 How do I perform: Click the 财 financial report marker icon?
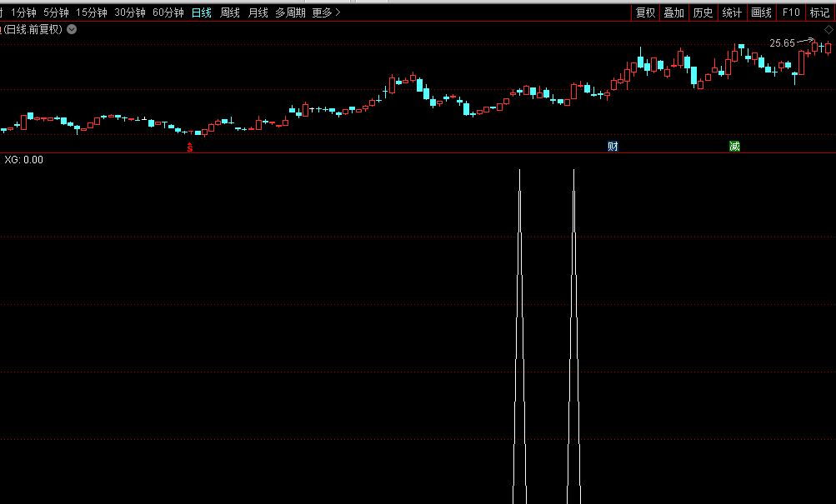(613, 147)
